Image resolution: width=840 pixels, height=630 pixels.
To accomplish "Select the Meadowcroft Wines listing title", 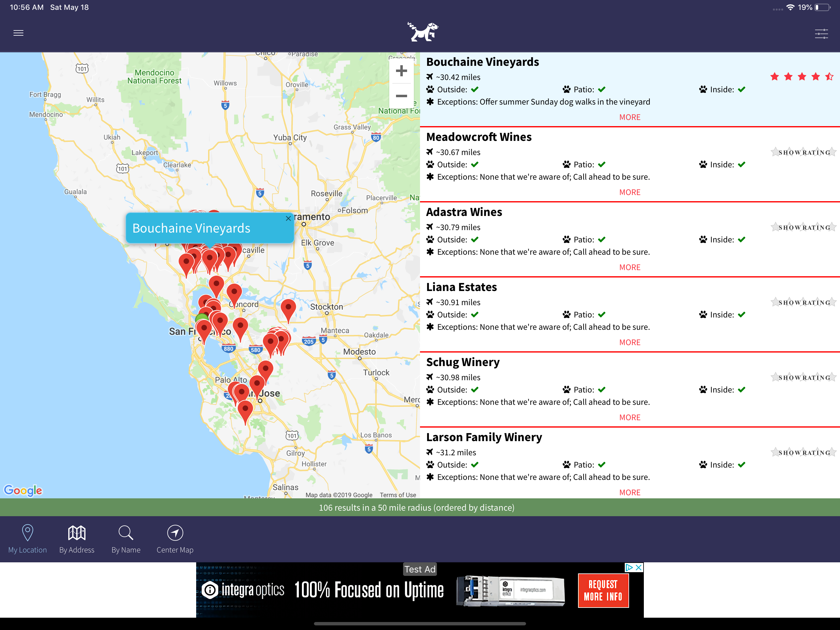I will point(479,137).
